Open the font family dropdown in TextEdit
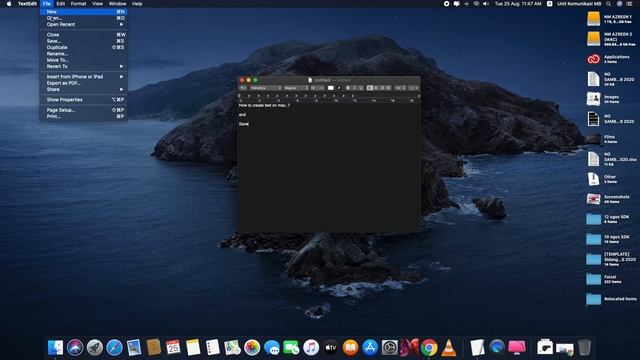Screen dimensions: 640x360 pos(266,88)
